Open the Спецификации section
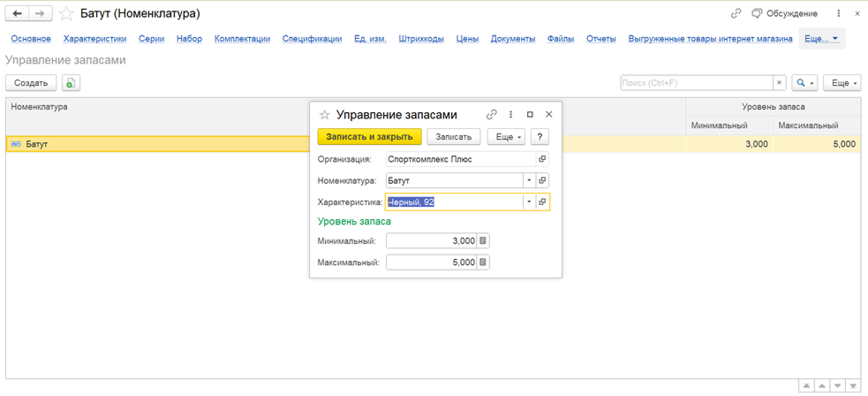 click(x=312, y=39)
